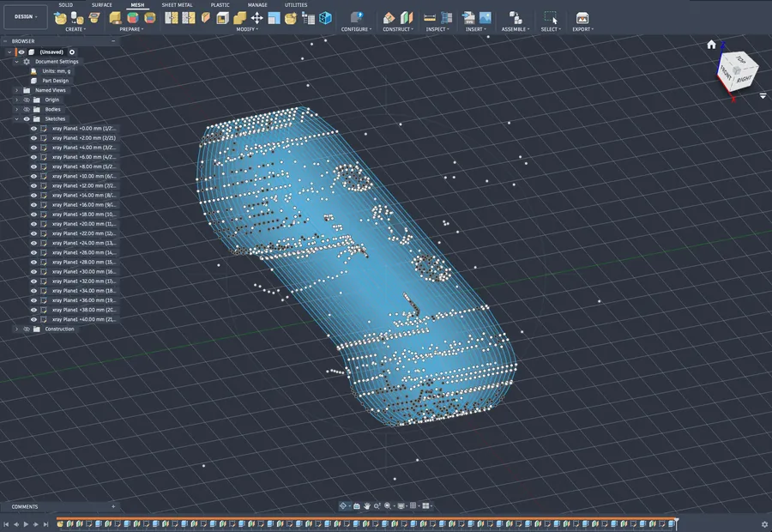Click the Reduce icon in Modify
This screenshot has width=772, height=532.
[x=188, y=18]
